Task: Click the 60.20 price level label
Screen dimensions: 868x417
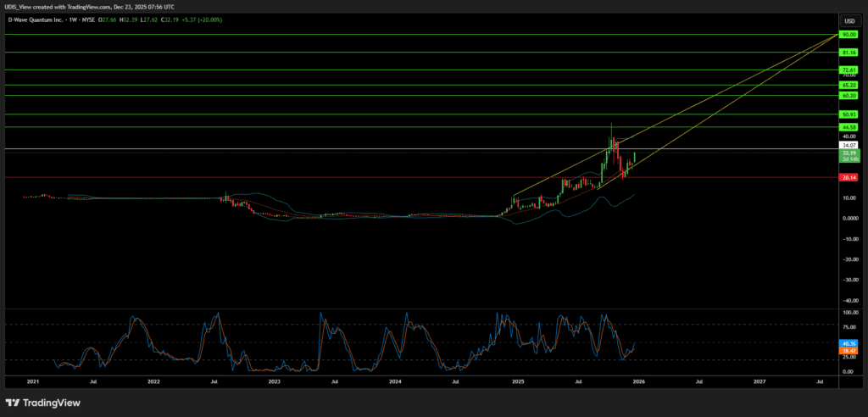Action: click(848, 96)
